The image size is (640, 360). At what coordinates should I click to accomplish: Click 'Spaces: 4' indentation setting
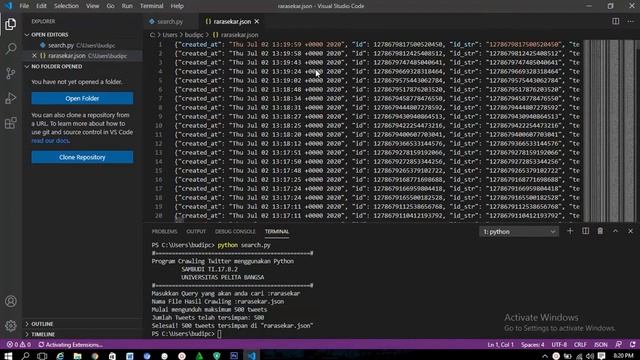click(x=532, y=344)
